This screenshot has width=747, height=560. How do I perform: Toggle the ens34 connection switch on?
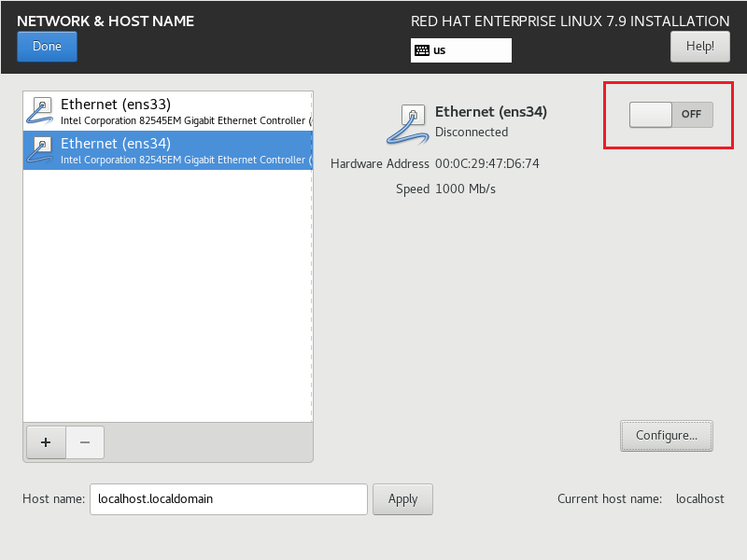pos(670,114)
